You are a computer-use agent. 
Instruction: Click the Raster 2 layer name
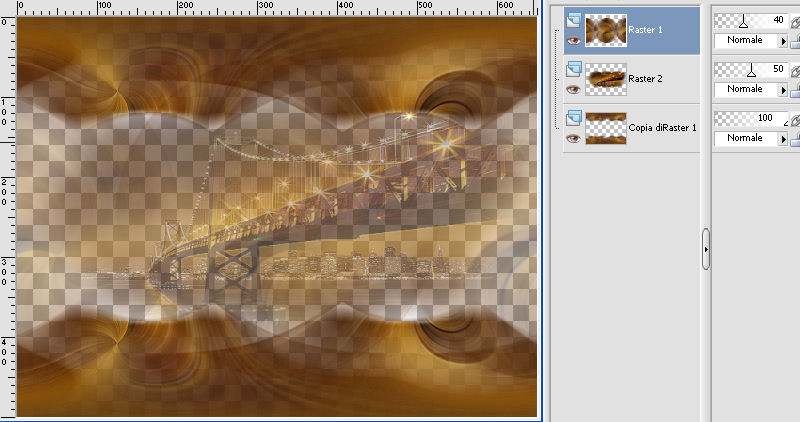pyautogui.click(x=645, y=79)
